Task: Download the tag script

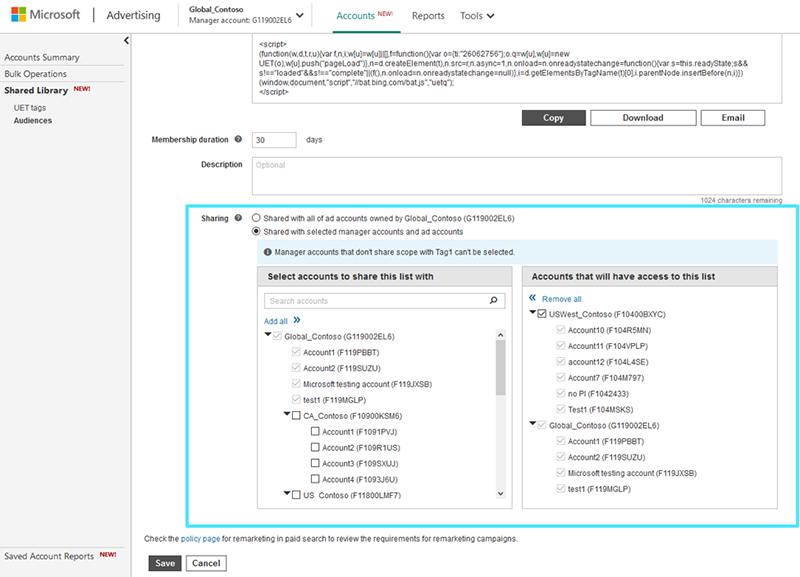Action: pyautogui.click(x=643, y=118)
